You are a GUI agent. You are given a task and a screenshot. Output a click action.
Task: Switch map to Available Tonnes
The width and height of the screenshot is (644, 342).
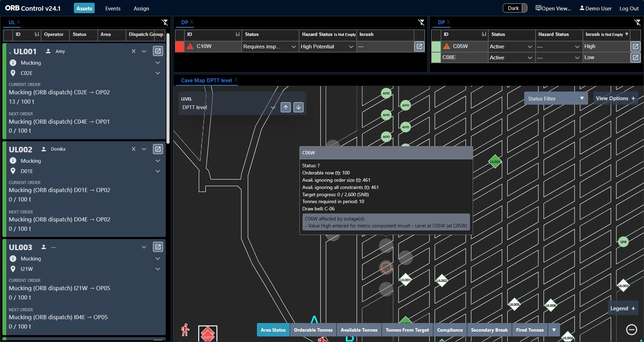359,330
